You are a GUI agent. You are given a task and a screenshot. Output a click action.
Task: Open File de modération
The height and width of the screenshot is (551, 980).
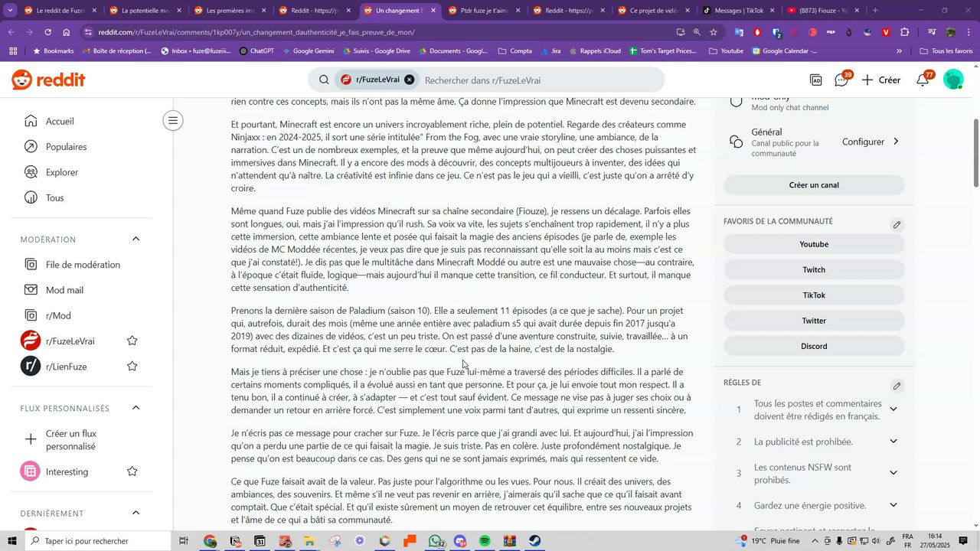point(81,264)
